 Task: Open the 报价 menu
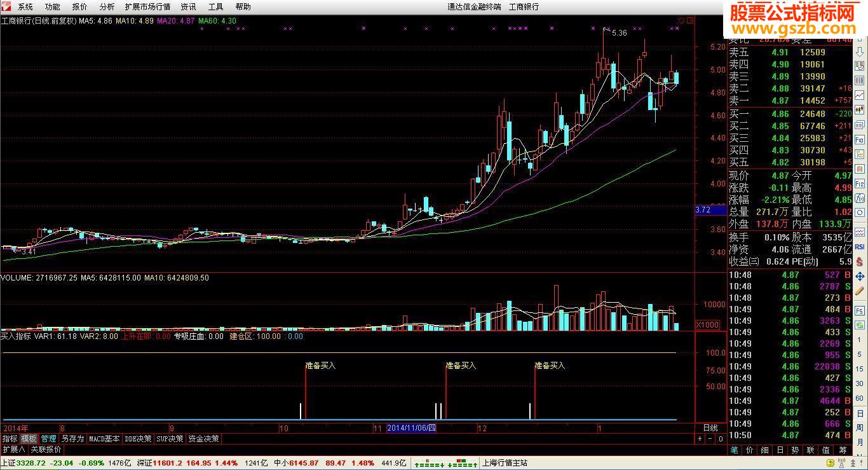pos(80,7)
